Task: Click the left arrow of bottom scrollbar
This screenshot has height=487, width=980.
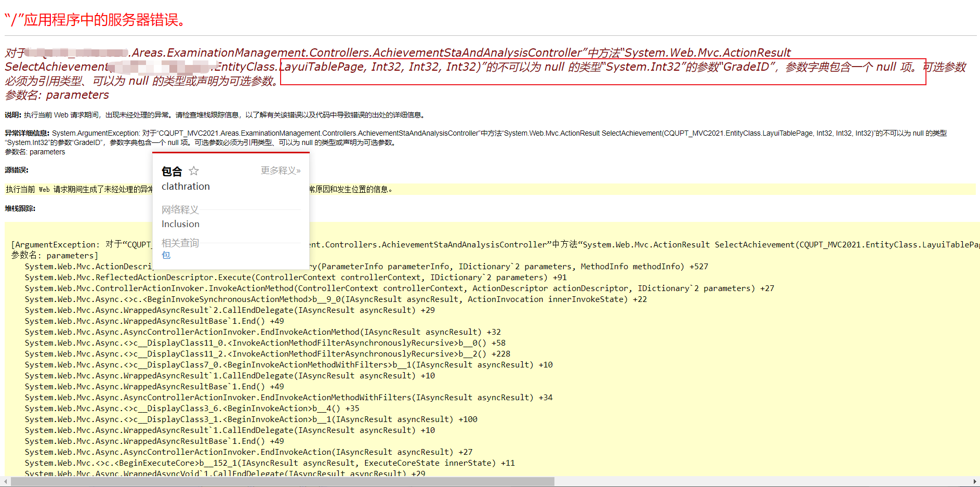Action: tap(5, 481)
